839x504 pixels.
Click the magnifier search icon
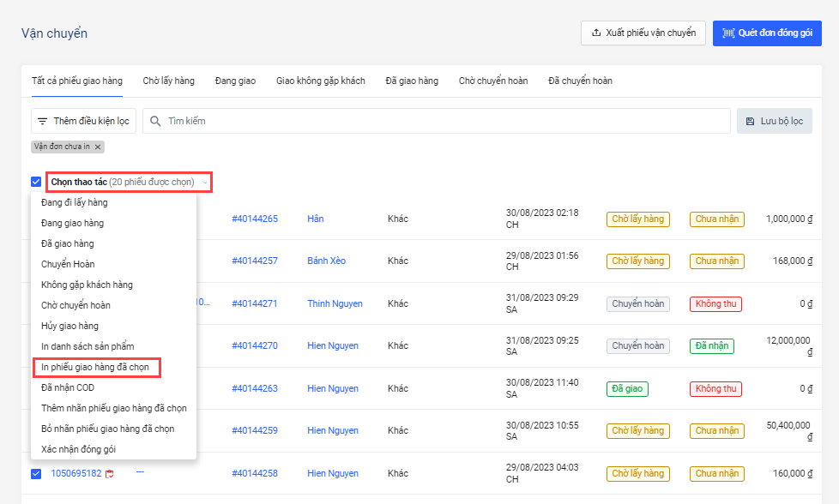pos(155,121)
